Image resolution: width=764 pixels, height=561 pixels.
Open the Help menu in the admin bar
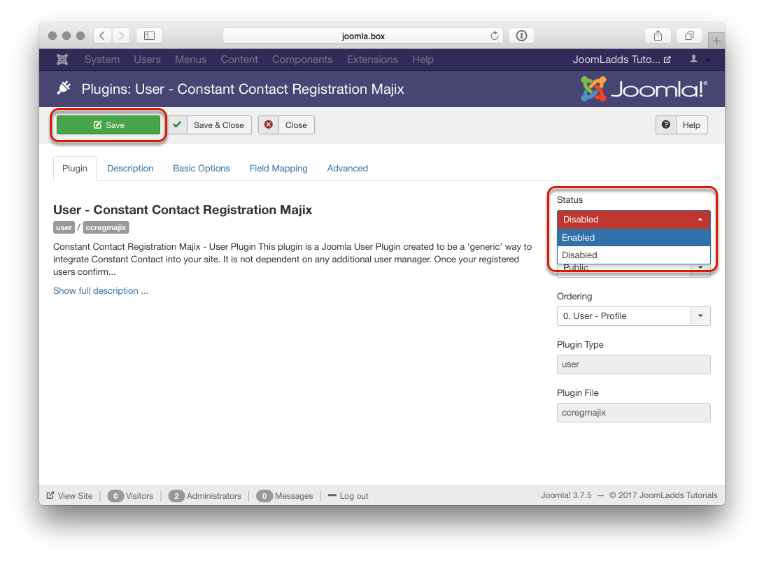point(422,59)
